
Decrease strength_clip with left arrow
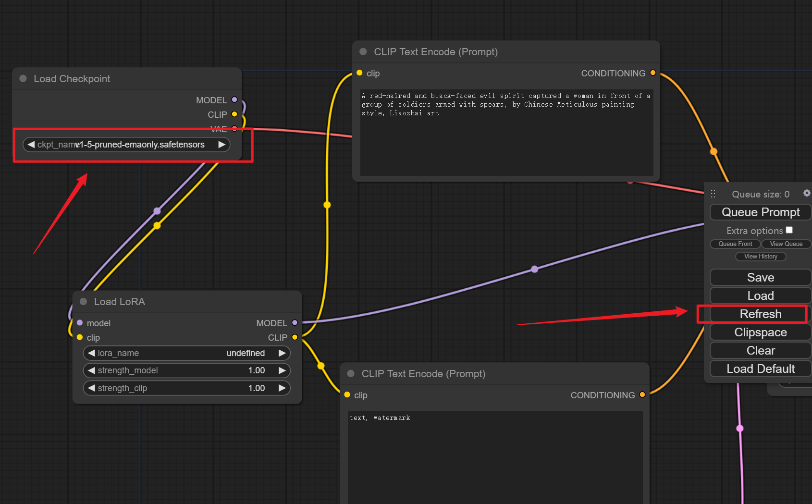tap(91, 388)
